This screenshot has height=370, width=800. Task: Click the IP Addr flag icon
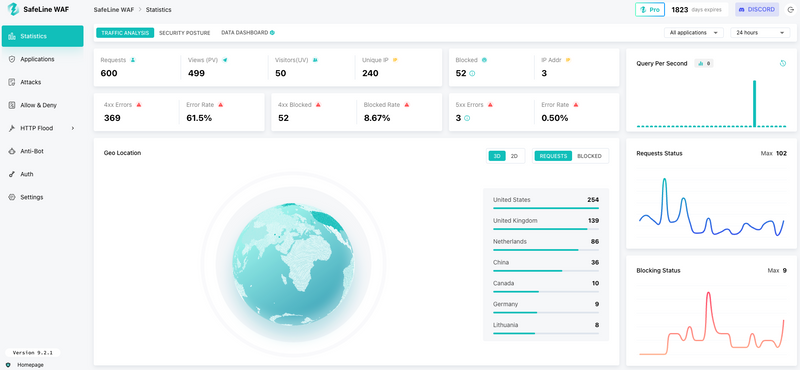[568, 60]
